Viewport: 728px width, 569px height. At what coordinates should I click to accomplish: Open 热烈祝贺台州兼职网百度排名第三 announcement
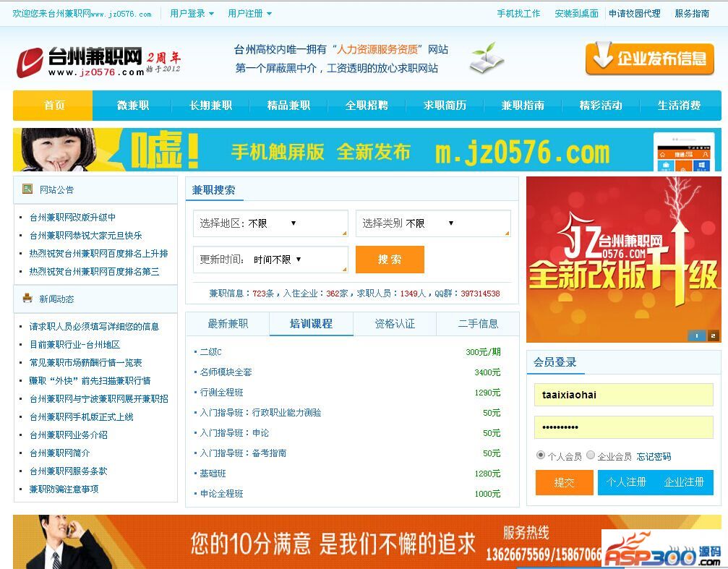point(94,272)
